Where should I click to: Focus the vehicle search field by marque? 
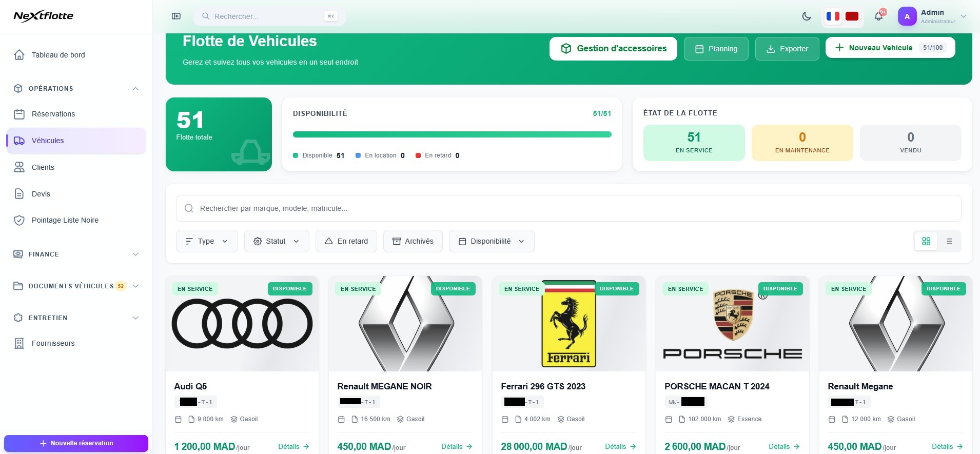coord(569,208)
